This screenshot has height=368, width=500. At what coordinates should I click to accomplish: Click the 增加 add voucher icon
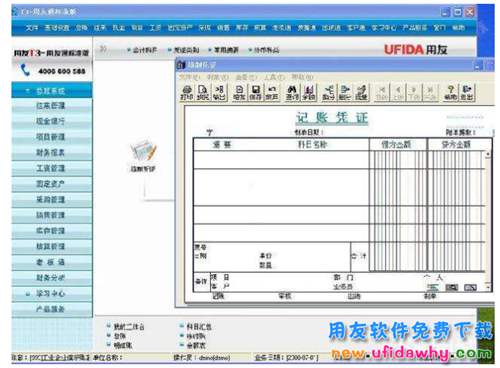point(239,92)
